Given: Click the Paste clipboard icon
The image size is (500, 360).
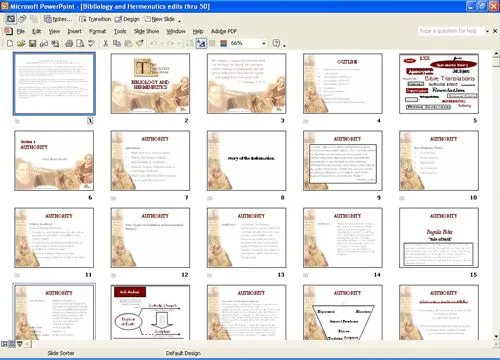Looking at the screenshot, I should click(x=128, y=43).
